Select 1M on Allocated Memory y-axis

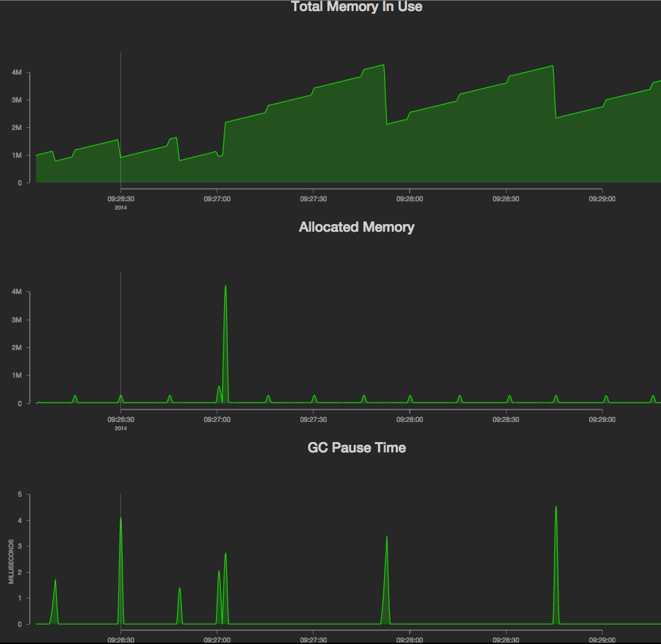coord(17,376)
